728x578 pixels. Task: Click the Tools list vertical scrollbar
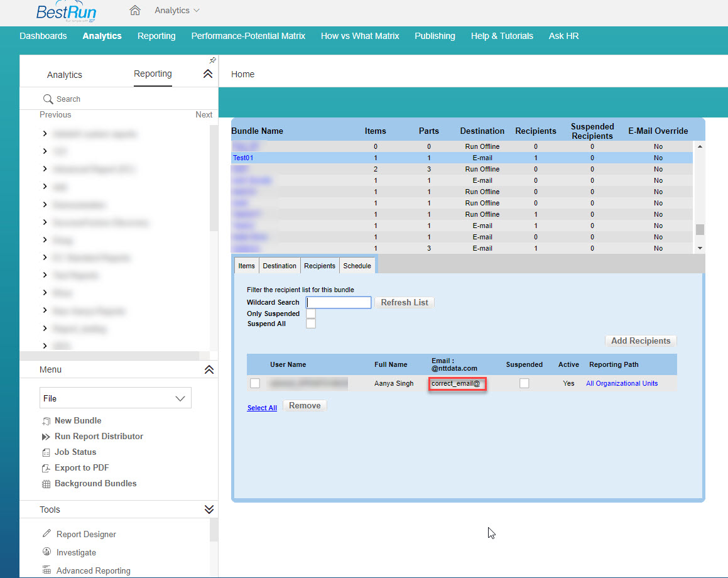coord(214,530)
